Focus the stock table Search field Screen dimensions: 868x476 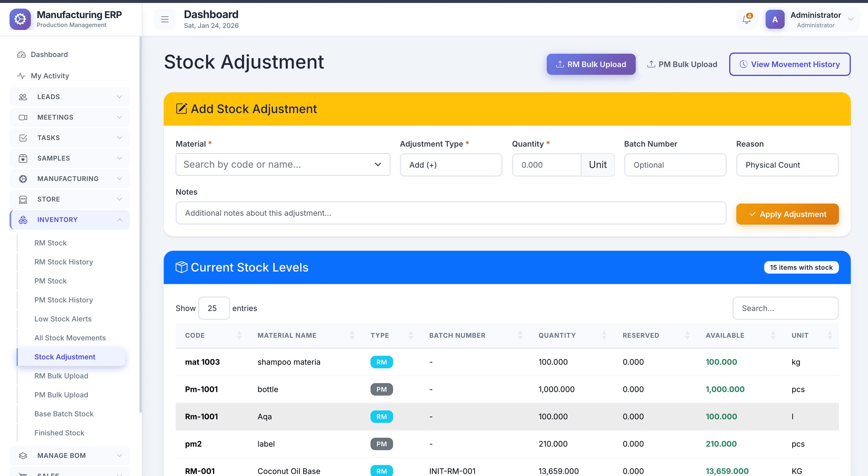(785, 308)
